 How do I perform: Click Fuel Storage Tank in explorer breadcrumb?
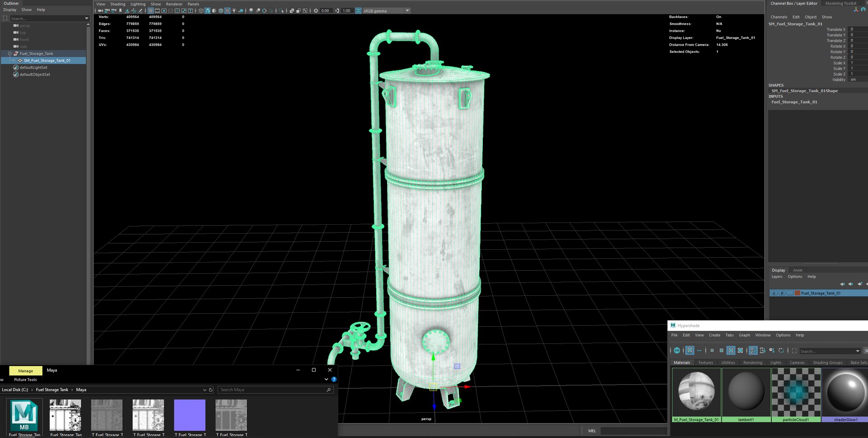[52, 390]
